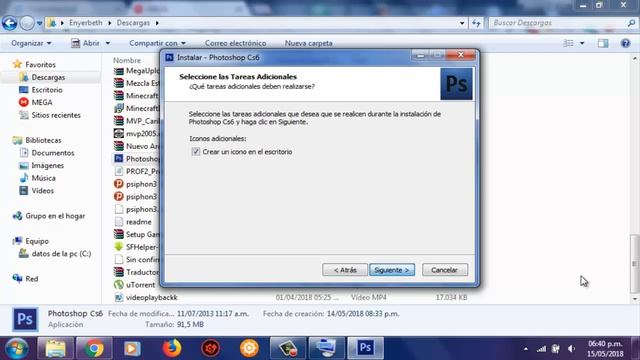Open the Música library

[x=43, y=178]
